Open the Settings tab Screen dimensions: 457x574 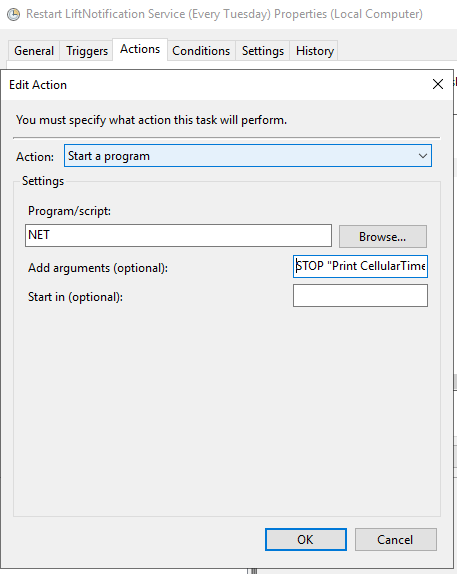coord(263,51)
